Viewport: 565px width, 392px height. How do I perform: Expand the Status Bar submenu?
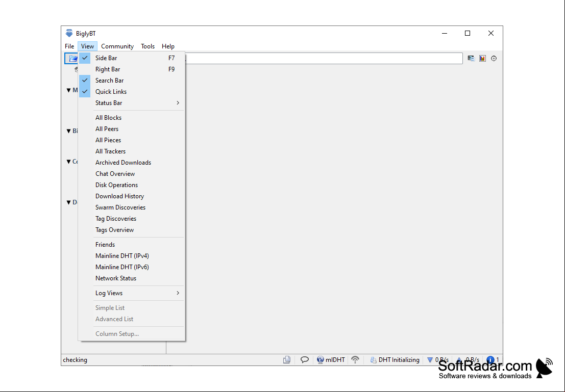pyautogui.click(x=132, y=102)
